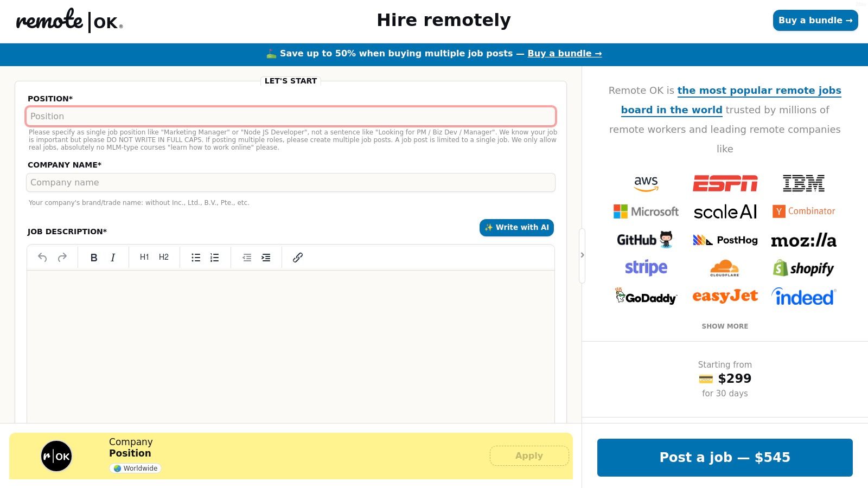Apply H2 heading style
Image resolution: width=868 pixels, height=488 pixels.
164,257
